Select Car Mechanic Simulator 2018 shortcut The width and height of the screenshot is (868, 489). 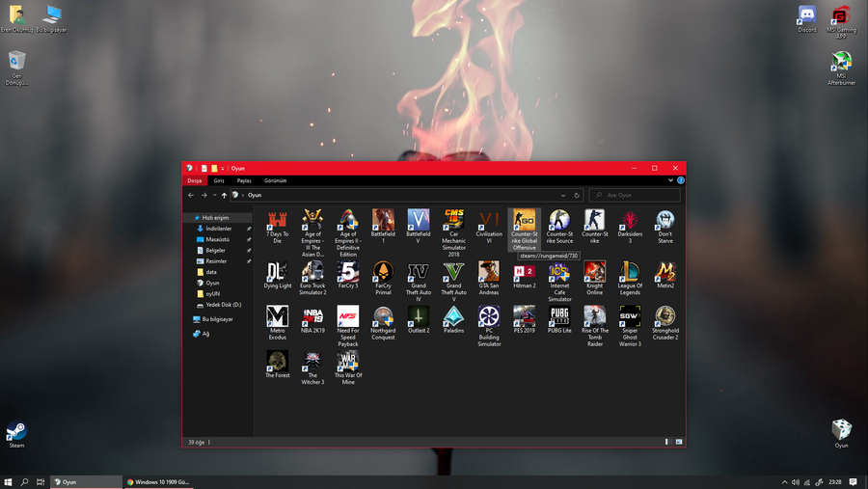click(x=454, y=232)
